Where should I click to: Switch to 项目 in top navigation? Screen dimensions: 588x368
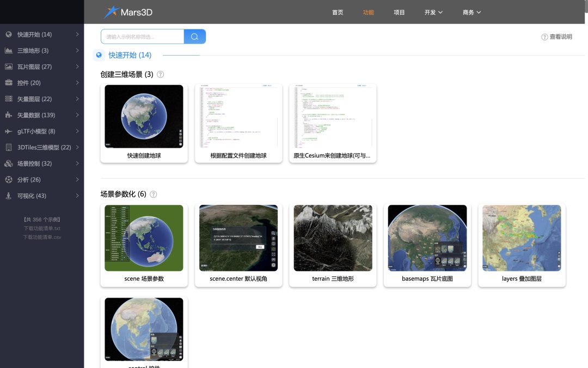click(x=399, y=12)
